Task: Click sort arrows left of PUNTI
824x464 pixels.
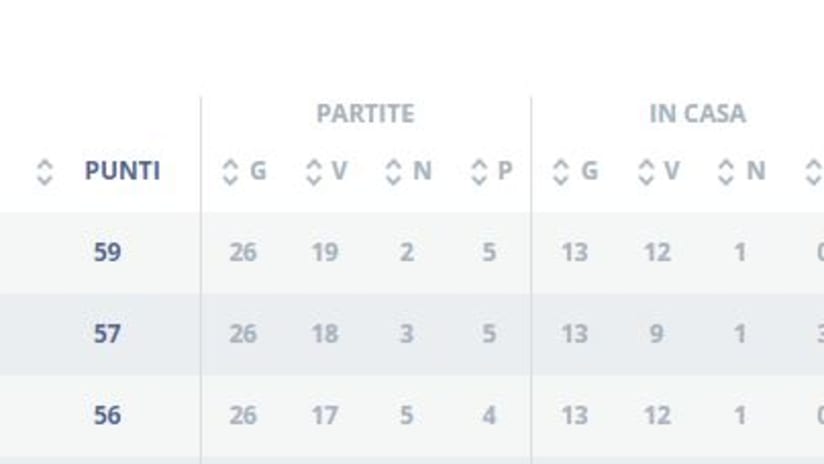Action: coord(45,172)
